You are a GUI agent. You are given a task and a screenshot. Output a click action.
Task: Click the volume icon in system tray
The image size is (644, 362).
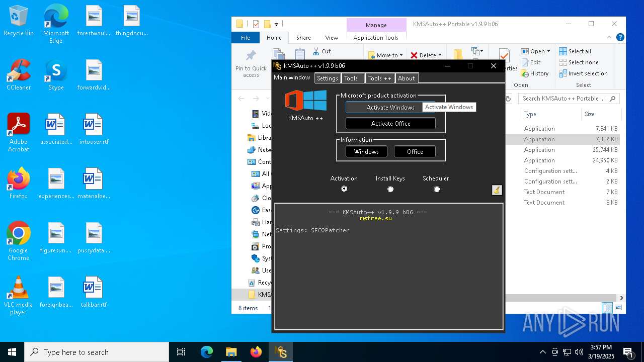[x=579, y=352]
